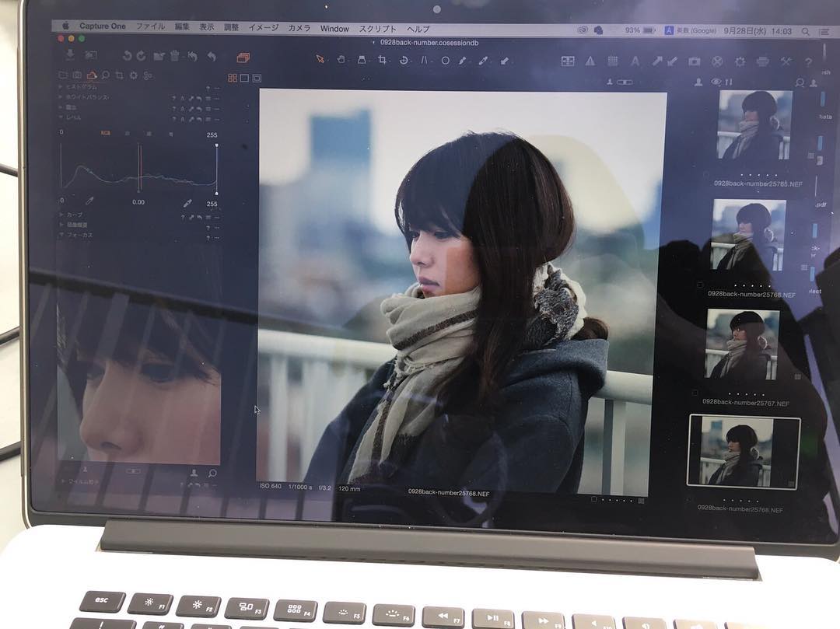
Task: Select the circle spot removal tool
Action: (x=445, y=61)
